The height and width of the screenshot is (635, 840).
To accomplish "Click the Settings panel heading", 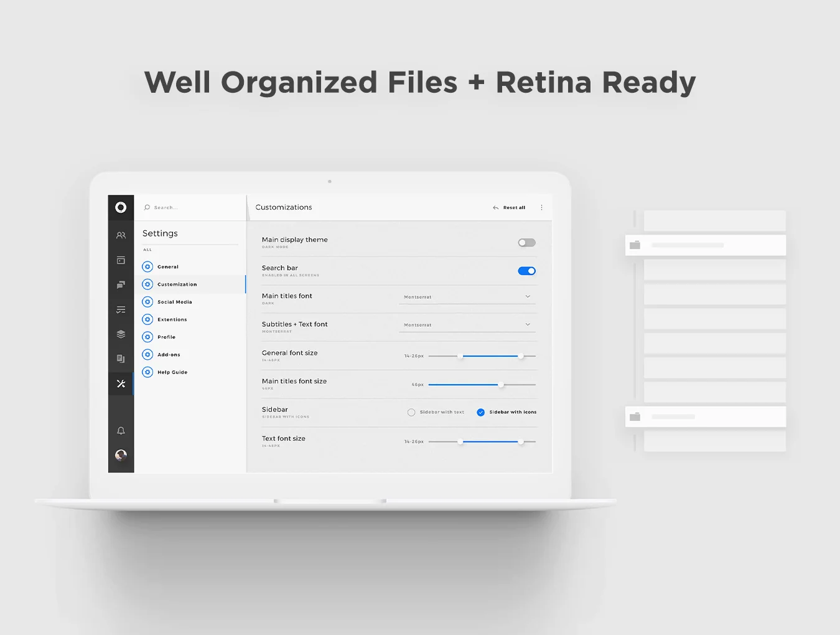I will 160,233.
